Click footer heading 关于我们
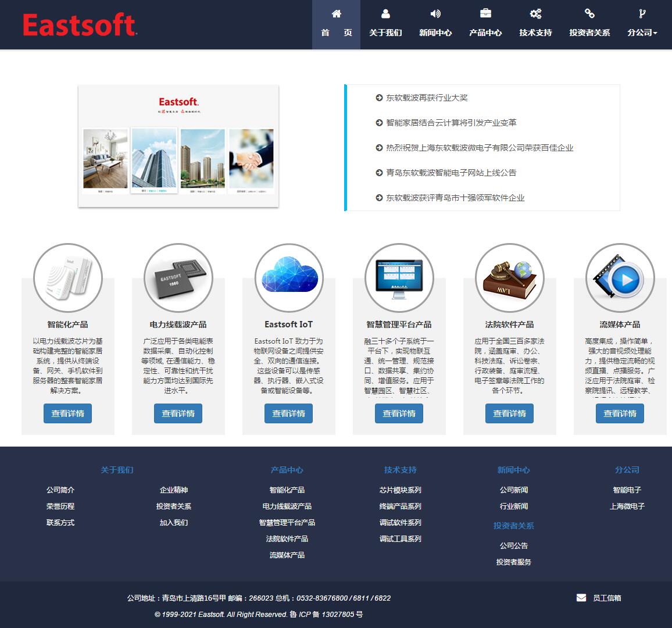 [117, 470]
